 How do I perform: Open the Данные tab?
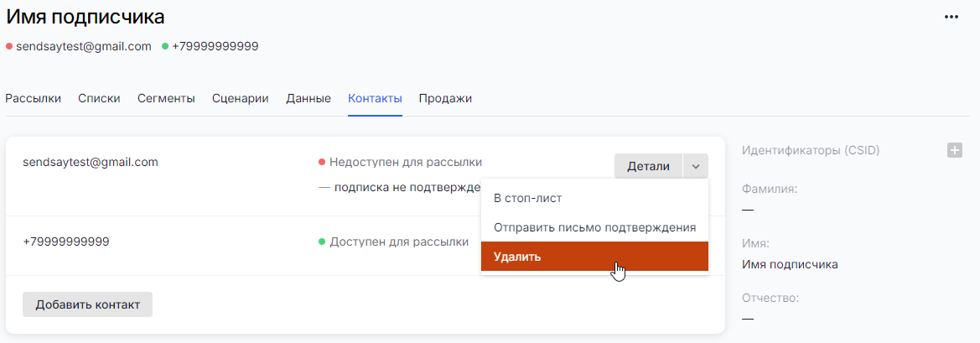click(x=309, y=98)
